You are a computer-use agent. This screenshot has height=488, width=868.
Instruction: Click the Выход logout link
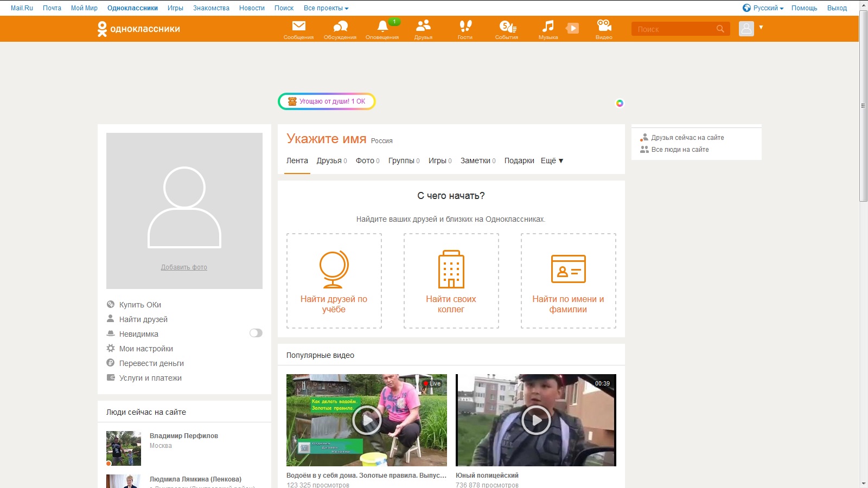click(x=837, y=8)
